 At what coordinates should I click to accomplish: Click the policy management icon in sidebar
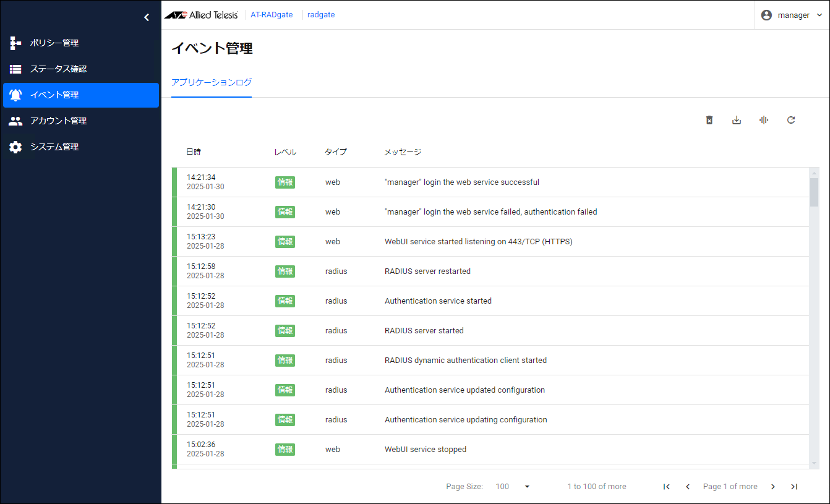click(15, 43)
